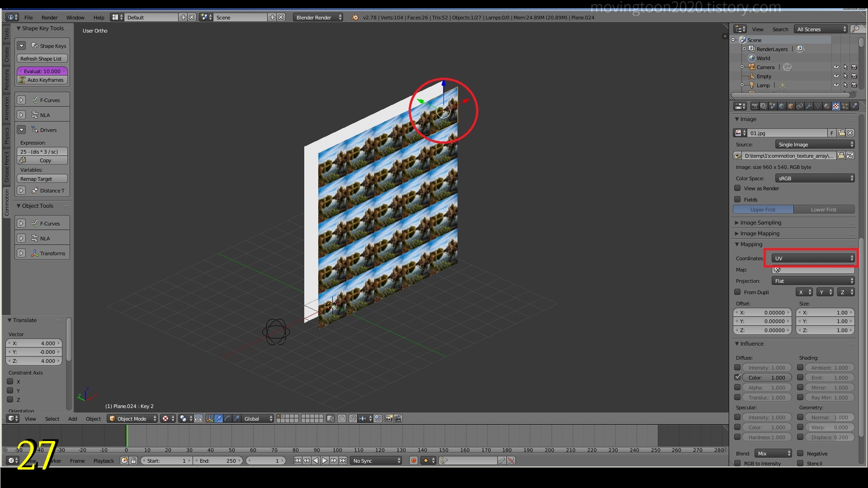Adjust the Evaluat: 10.000 slider

[x=42, y=71]
